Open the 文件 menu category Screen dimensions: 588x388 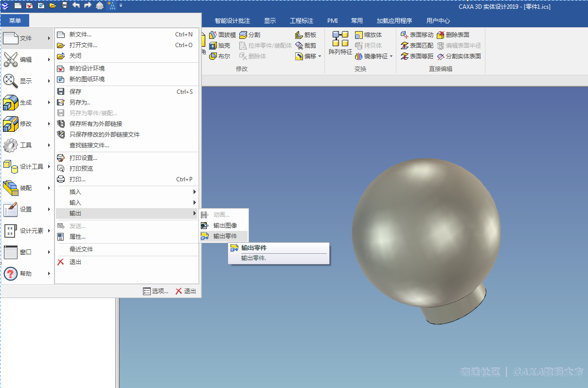(x=28, y=38)
